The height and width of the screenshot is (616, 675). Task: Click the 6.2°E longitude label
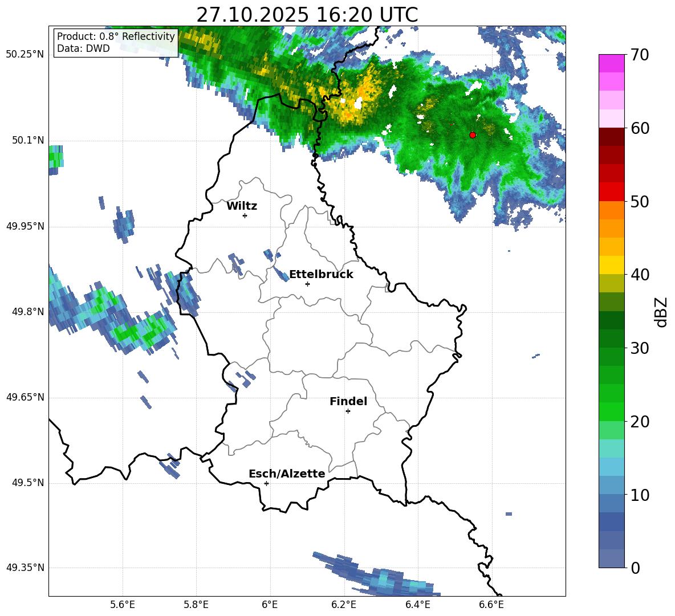point(344,605)
